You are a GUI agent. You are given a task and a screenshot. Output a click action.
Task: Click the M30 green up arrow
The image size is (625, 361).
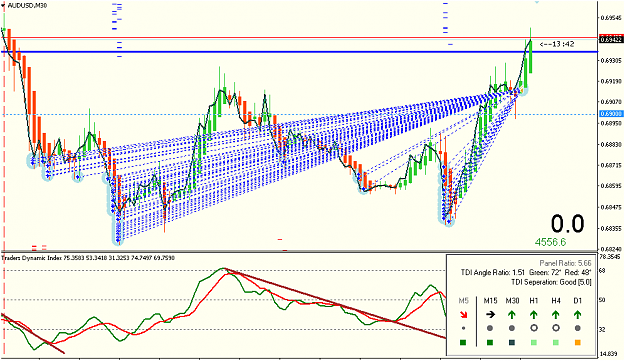pyautogui.click(x=512, y=315)
